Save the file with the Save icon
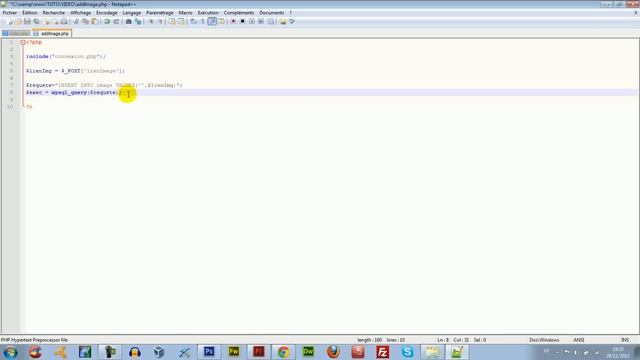Viewport: 640px width, 360px height. click(27, 21)
